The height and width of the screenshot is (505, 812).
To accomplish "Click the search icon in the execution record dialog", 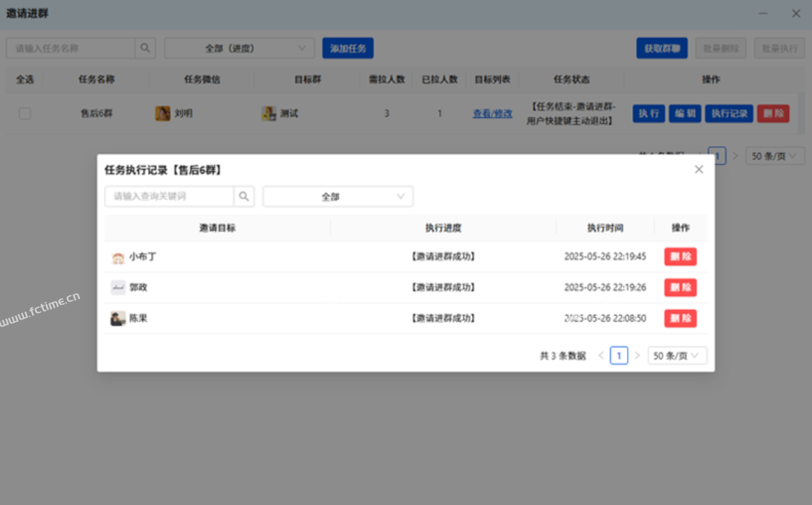I will pyautogui.click(x=244, y=196).
